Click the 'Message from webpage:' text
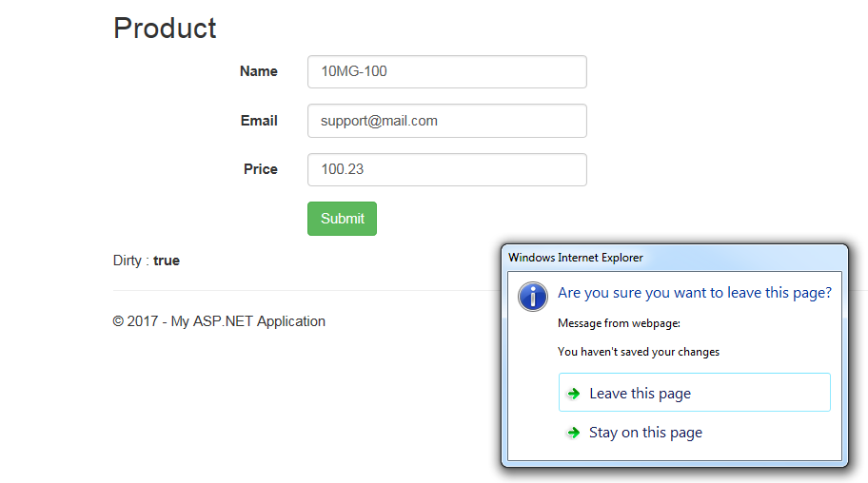The height and width of the screenshot is (483, 868). coord(619,323)
